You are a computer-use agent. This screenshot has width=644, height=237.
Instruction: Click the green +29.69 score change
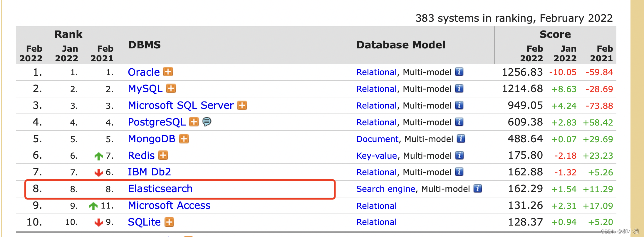pyautogui.click(x=598, y=139)
